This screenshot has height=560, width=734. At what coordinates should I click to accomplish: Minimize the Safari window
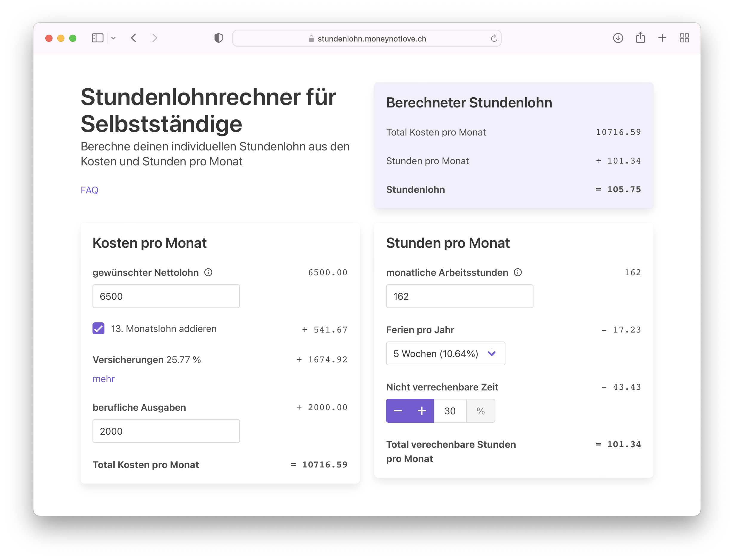61,38
